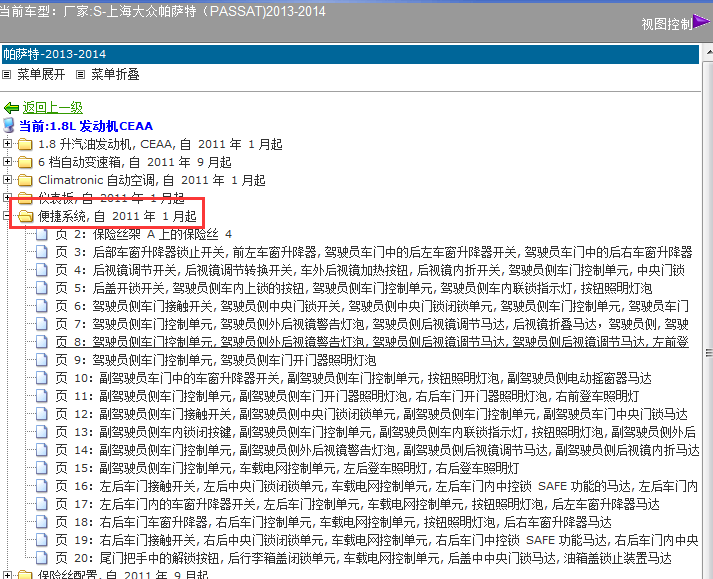Open 页 15: 左后登车照明灯 page
Image resolution: width=713 pixels, height=579 pixels.
287,468
